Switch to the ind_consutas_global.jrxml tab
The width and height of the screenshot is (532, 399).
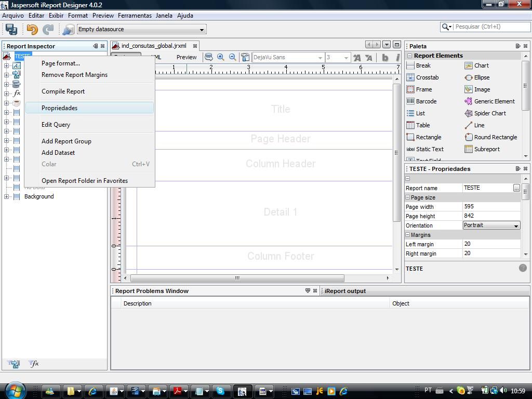[155, 46]
